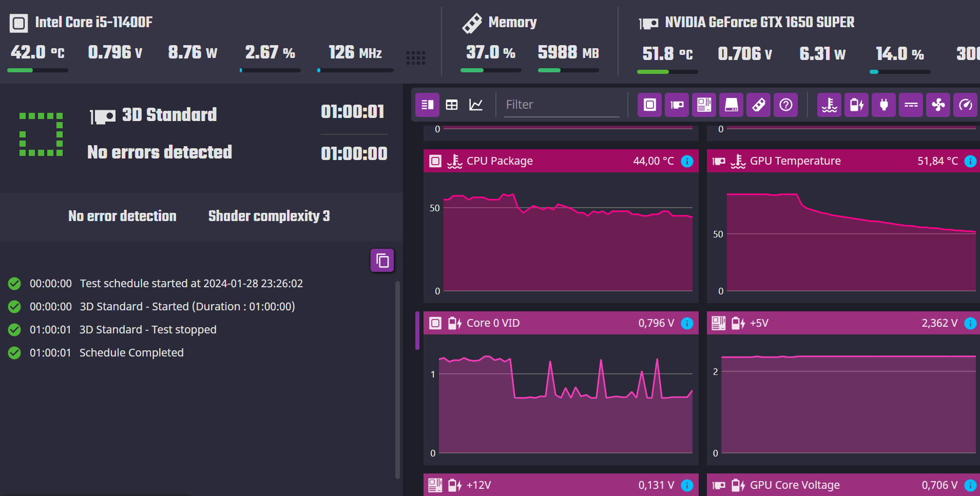Open info for CPU Package sensor
980x496 pixels.
687,161
